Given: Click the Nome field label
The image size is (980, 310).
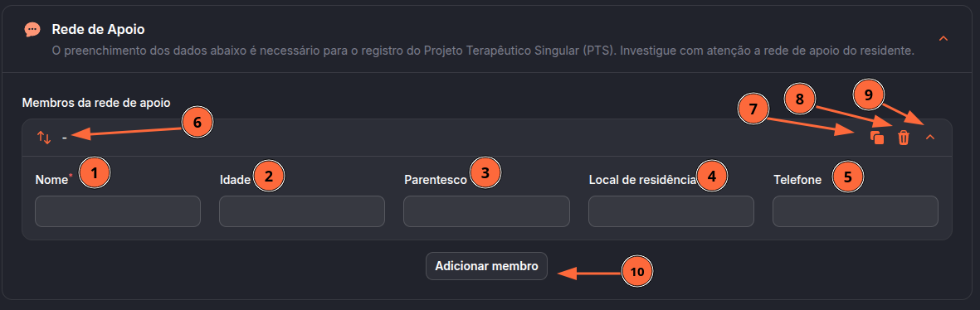Looking at the screenshot, I should (51, 180).
